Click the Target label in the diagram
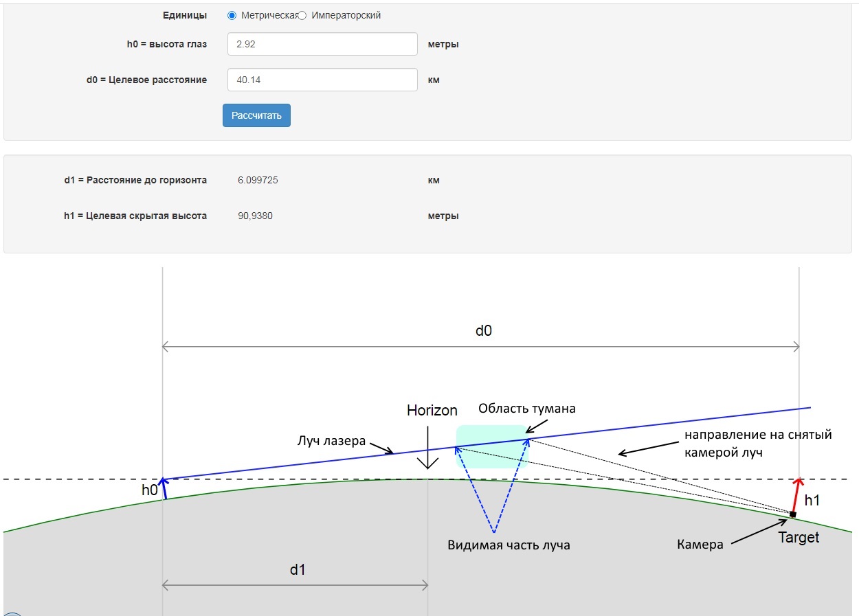Viewport: 859px width, 616px height. [x=799, y=537]
